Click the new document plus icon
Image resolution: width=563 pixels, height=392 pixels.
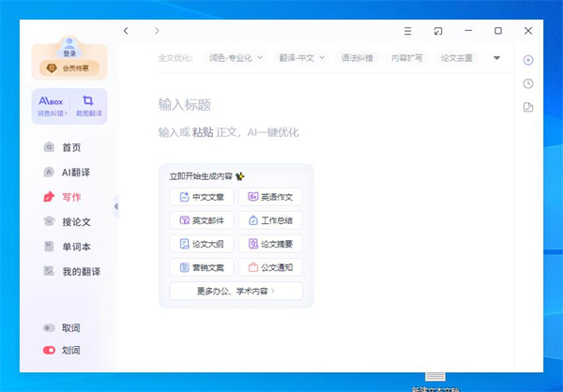tap(528, 60)
